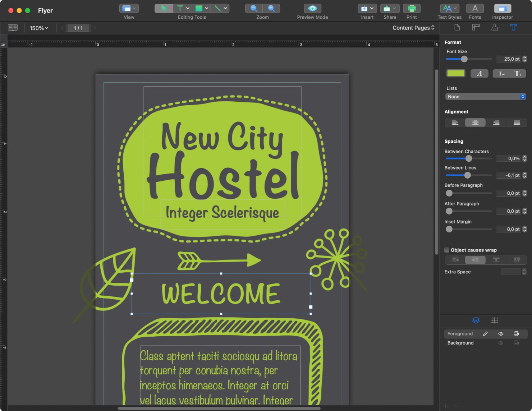This screenshot has width=532, height=411.
Task: Select the WELCOME text box
Action: 221,294
